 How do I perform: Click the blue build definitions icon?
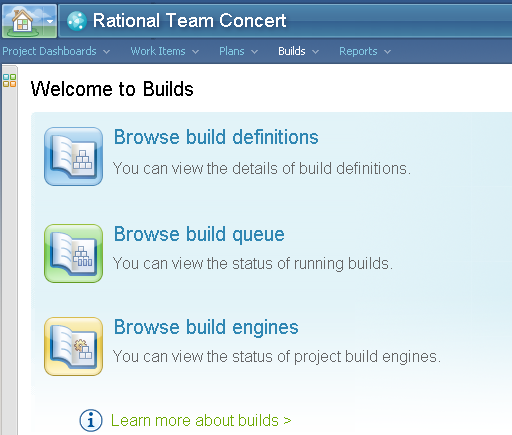[73, 156]
